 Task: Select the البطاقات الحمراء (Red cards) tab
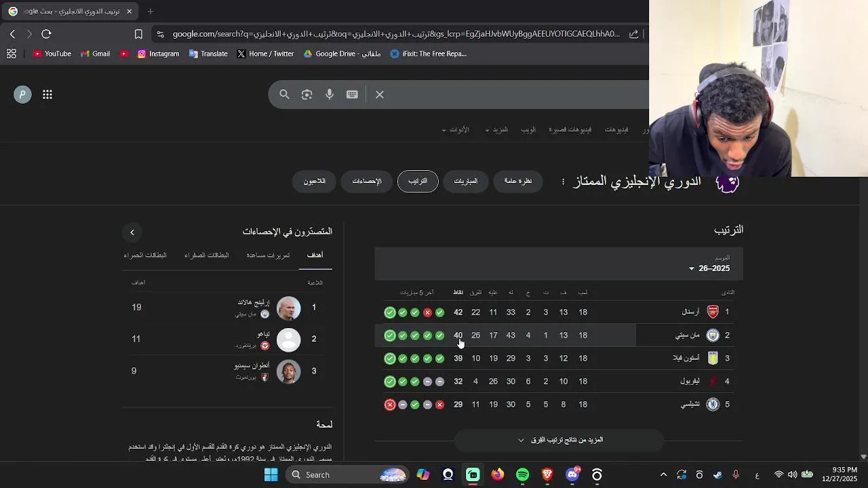145,256
